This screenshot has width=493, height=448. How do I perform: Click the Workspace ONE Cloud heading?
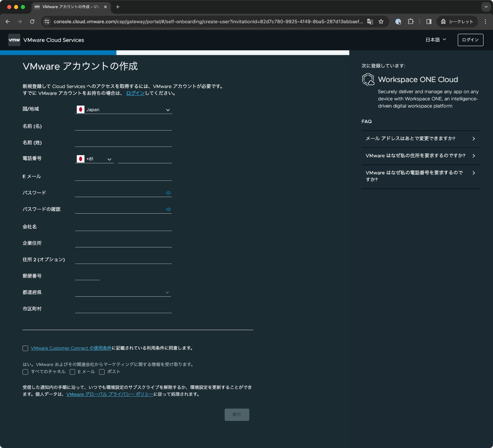tap(418, 80)
